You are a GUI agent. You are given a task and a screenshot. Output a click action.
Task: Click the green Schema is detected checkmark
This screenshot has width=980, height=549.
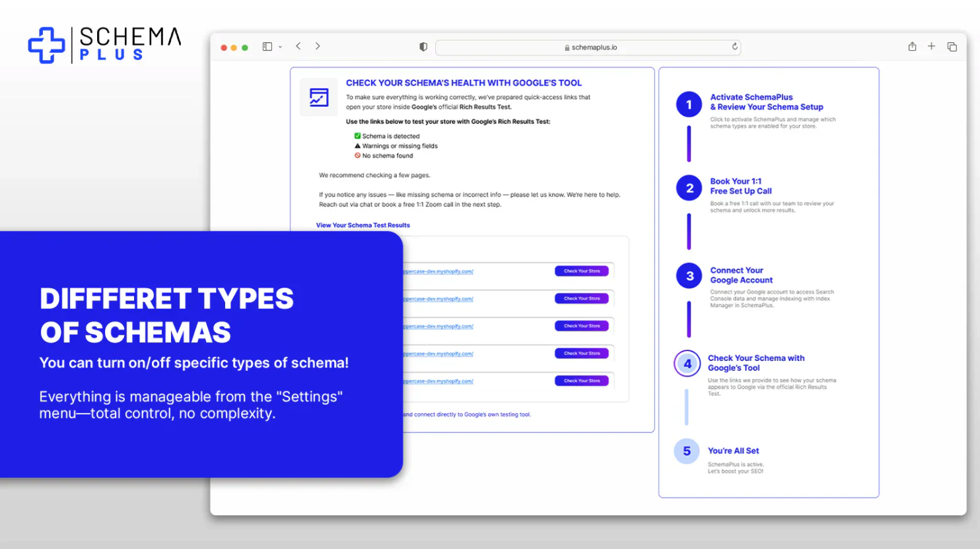(x=357, y=136)
